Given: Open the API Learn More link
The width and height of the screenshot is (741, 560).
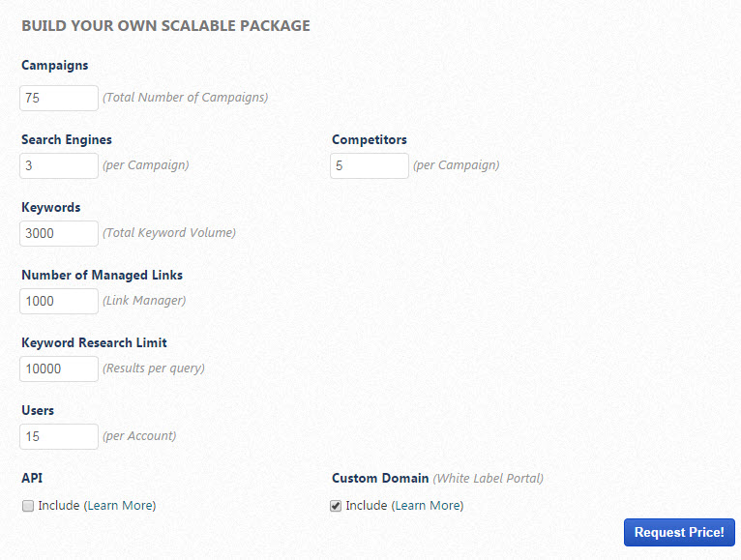Looking at the screenshot, I should click(120, 506).
